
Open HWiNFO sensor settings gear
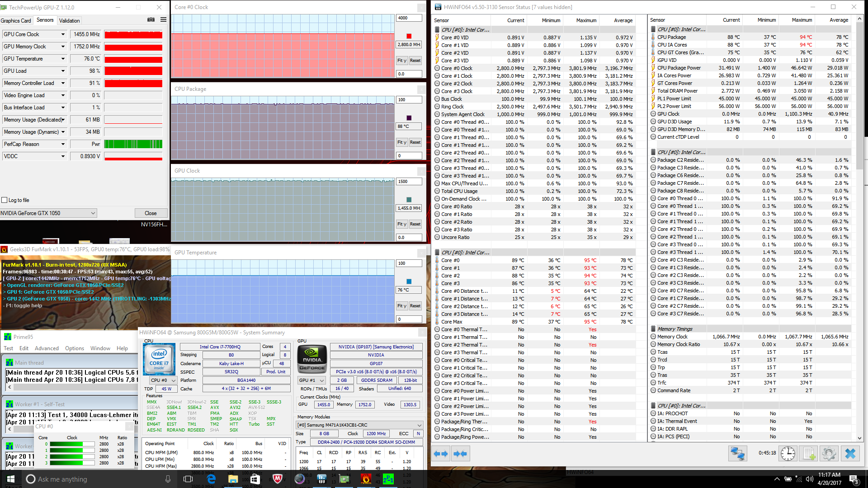coord(829,453)
